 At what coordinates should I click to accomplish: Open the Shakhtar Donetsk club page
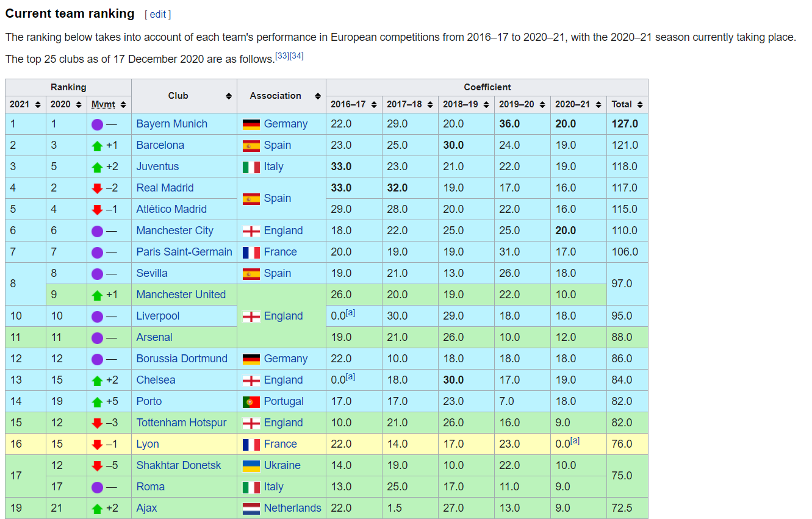[178, 465]
